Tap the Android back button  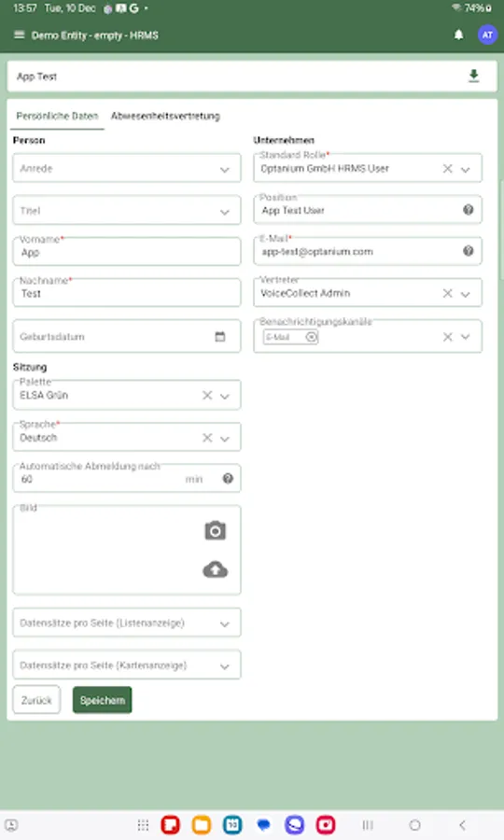pyautogui.click(x=462, y=825)
